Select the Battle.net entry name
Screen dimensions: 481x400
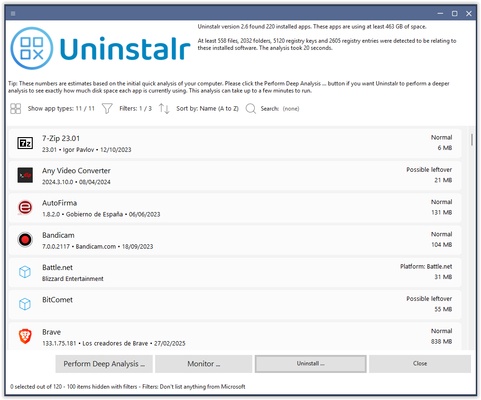click(x=57, y=267)
